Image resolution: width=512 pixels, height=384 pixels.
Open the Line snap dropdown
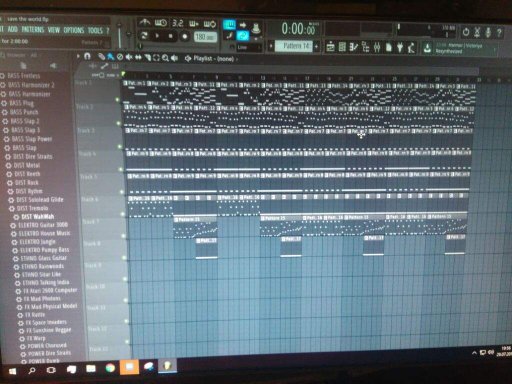coord(249,48)
